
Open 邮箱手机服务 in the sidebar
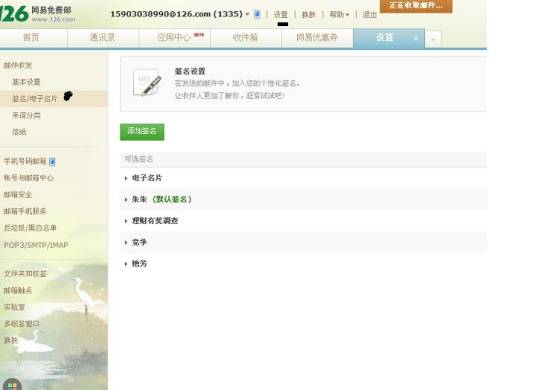25,211
